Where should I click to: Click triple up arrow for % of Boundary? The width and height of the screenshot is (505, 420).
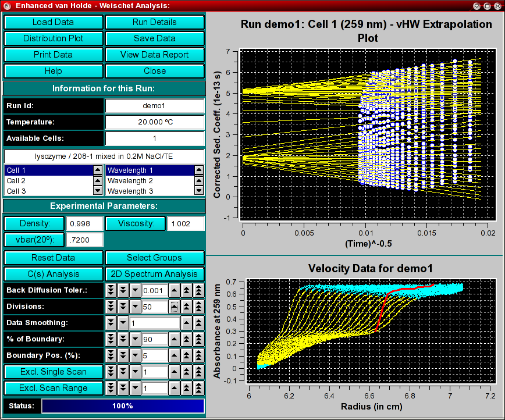pyautogui.click(x=198, y=339)
